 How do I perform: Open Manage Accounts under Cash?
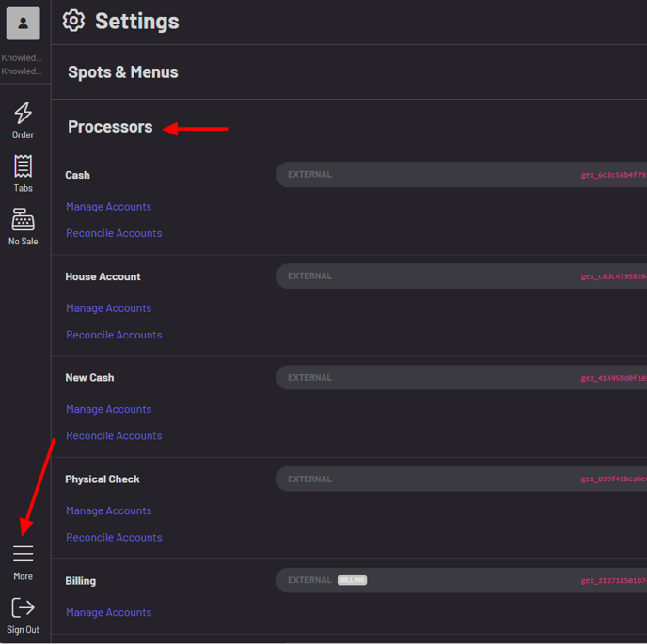point(108,207)
